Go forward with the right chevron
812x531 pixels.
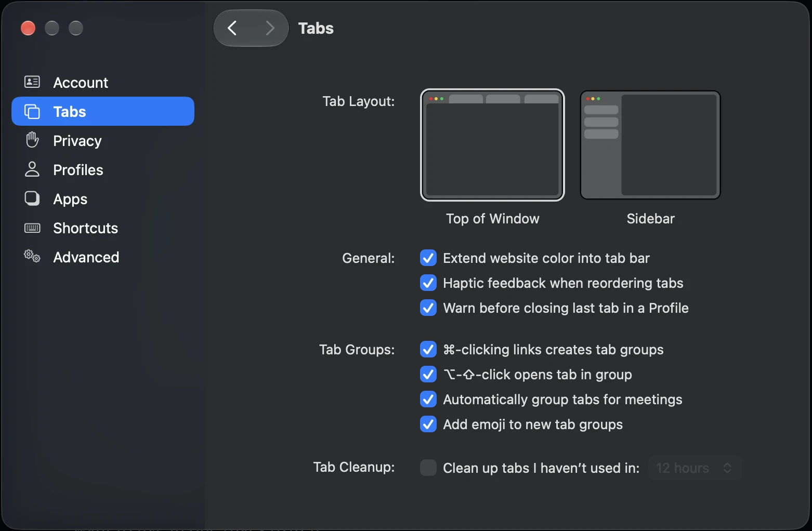pos(269,28)
